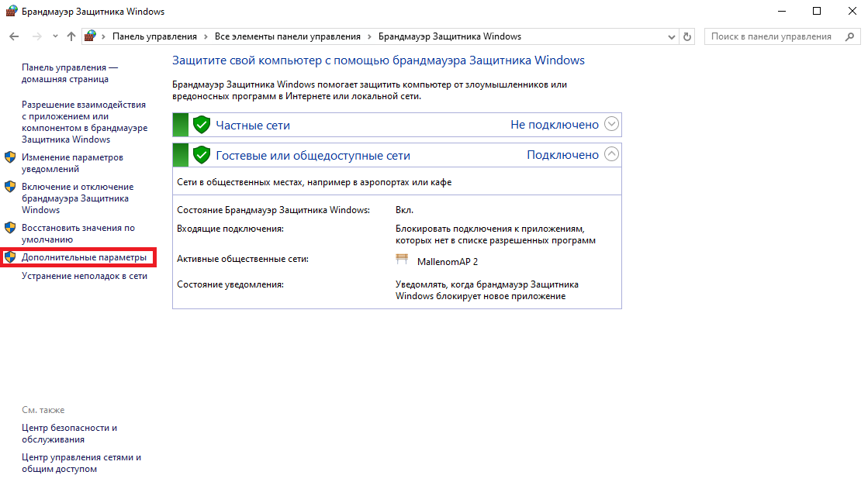Click the Вкл. firewall state value
The width and height of the screenshot is (868, 489).
point(404,210)
